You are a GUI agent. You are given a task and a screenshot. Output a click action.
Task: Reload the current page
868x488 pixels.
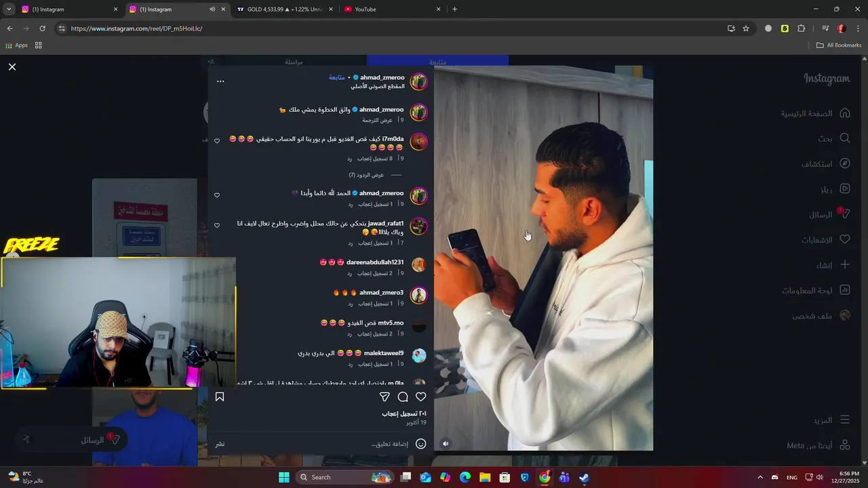[42, 28]
